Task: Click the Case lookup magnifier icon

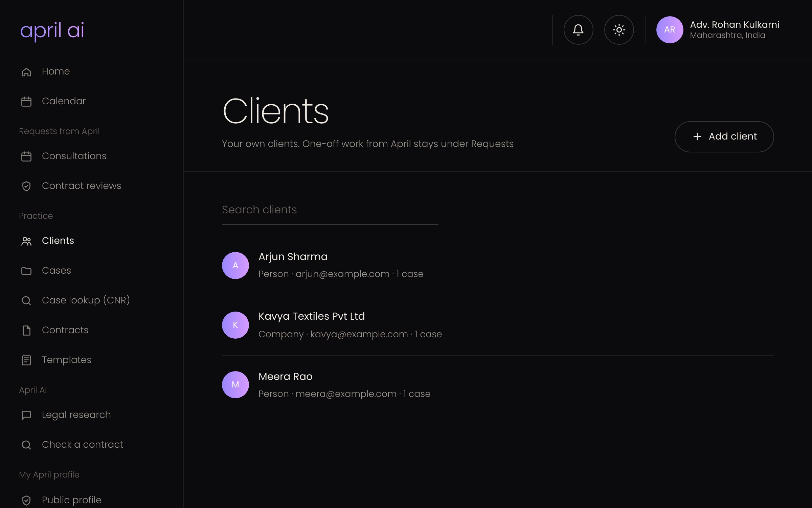Action: tap(26, 301)
